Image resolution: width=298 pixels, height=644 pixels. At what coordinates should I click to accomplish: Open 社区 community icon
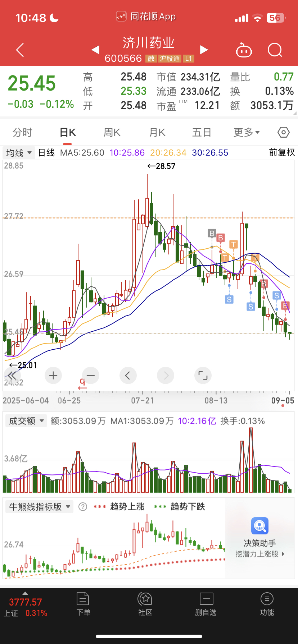click(x=145, y=599)
